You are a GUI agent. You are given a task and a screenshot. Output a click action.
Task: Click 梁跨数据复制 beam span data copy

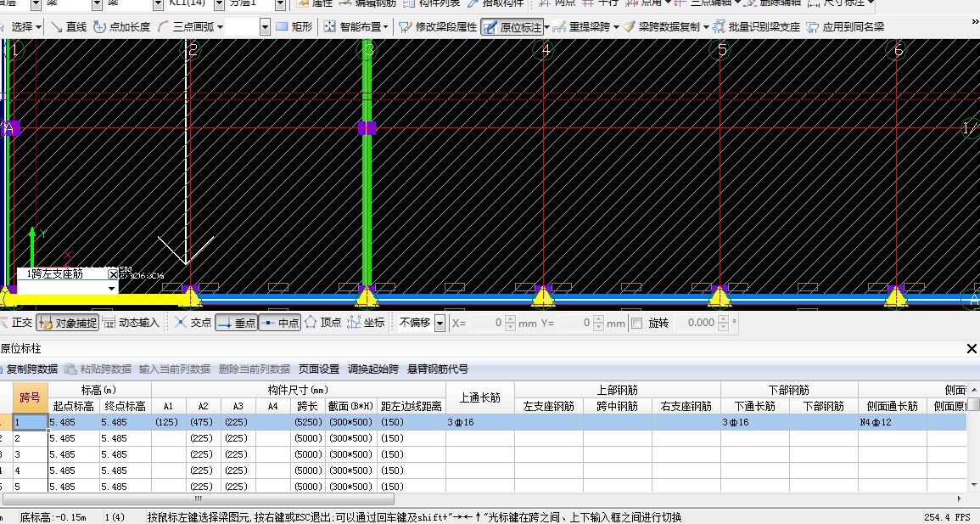tap(663, 27)
